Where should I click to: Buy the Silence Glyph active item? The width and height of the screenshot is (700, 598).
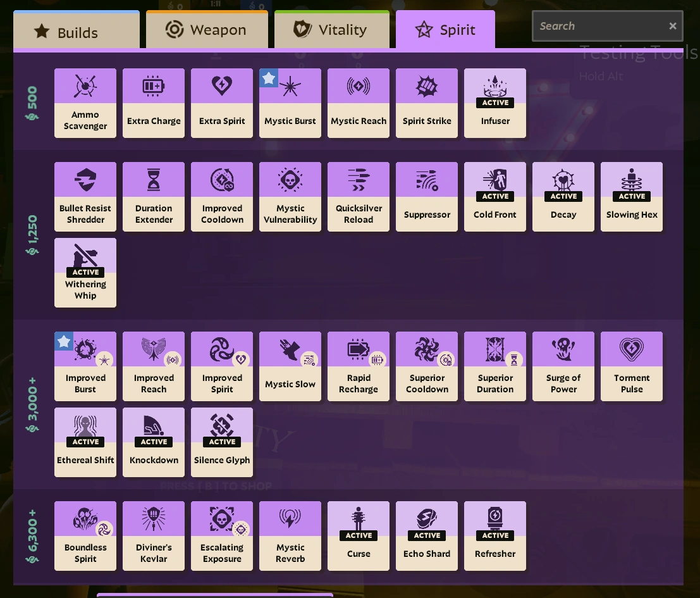coord(222,442)
